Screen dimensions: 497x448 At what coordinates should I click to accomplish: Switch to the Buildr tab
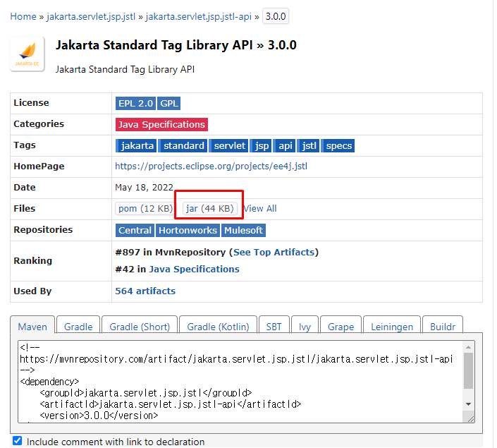[x=443, y=326]
